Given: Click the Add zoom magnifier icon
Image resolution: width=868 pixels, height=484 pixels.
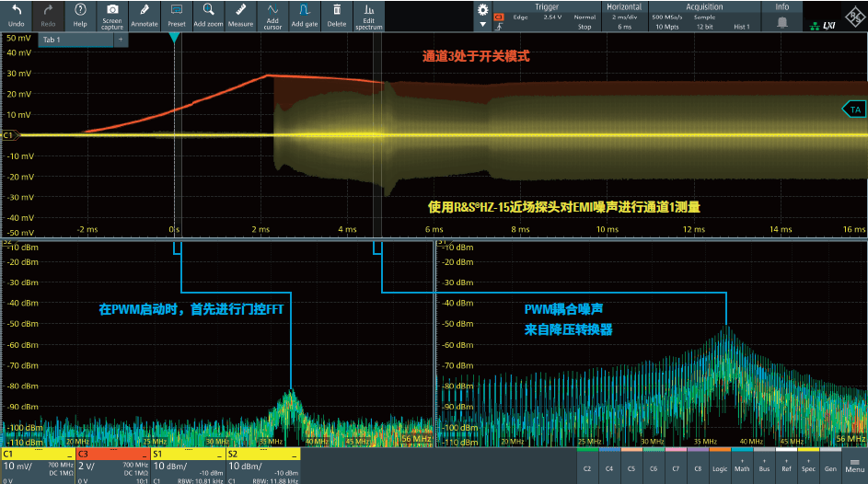Looking at the screenshot, I should (208, 15).
